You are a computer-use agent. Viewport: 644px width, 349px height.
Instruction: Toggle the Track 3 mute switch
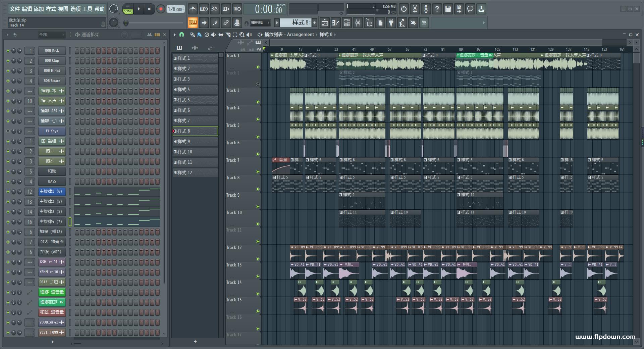point(258,102)
